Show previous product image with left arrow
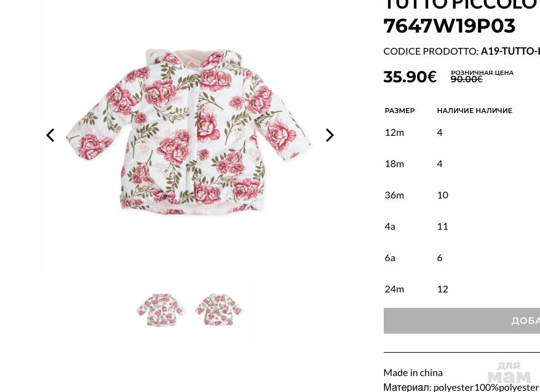 tap(50, 135)
